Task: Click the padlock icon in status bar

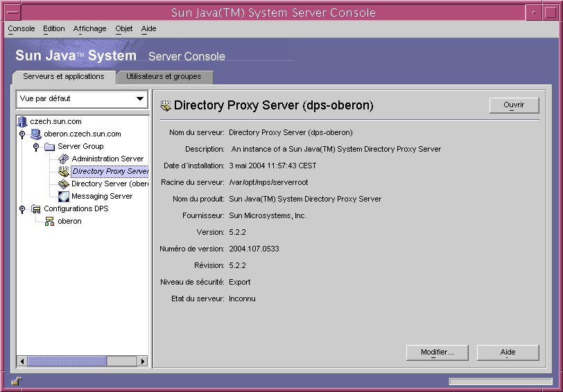Action: [x=16, y=381]
